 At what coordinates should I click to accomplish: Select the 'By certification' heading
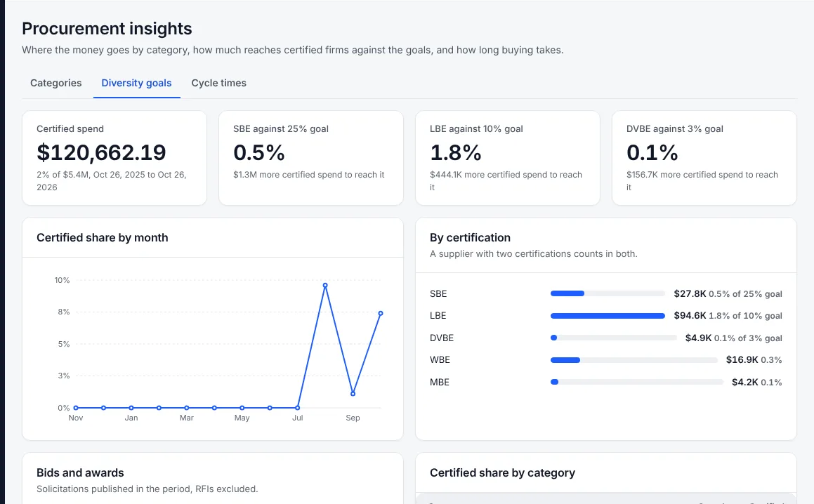[x=470, y=238]
